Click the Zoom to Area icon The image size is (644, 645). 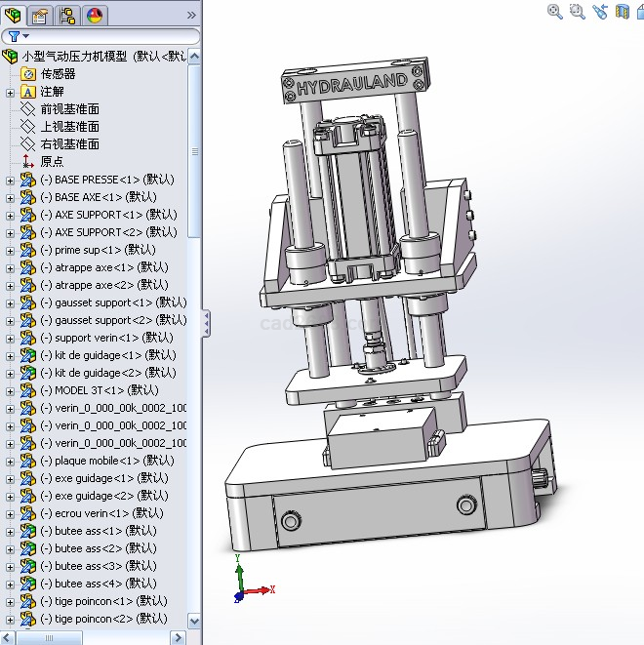coord(578,12)
